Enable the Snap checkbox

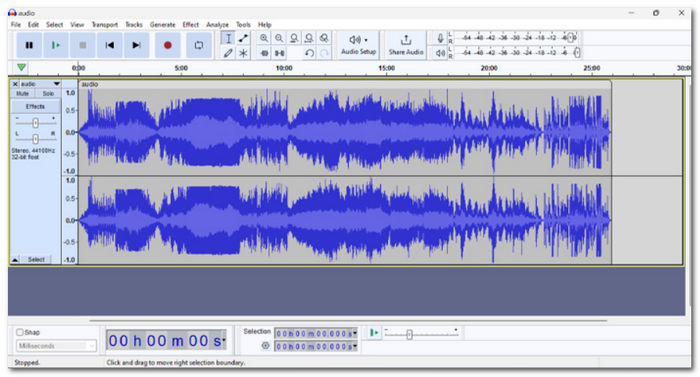pyautogui.click(x=20, y=332)
